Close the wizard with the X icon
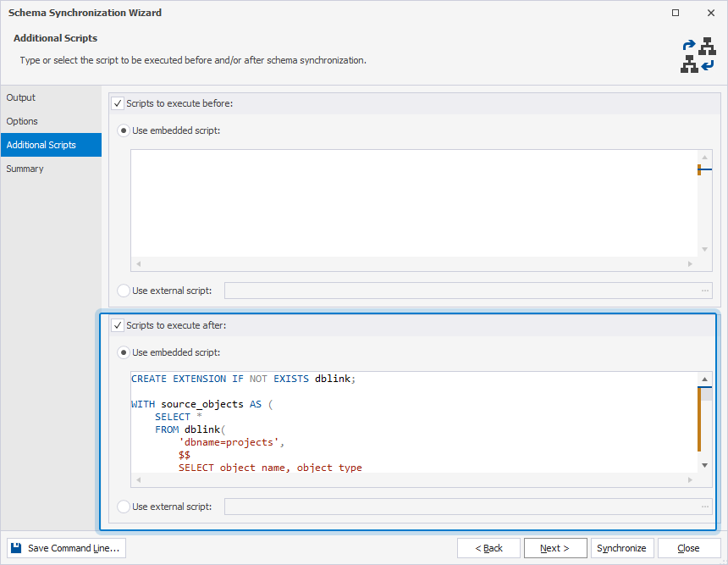Screen dimensions: 728x565 click(711, 13)
